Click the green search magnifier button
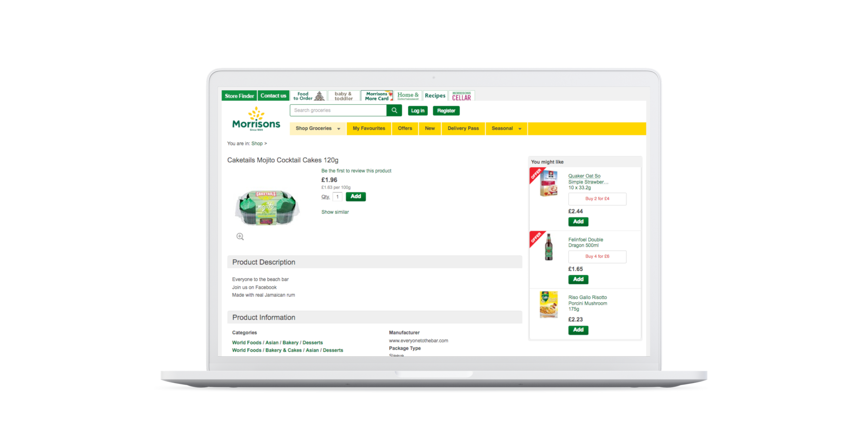This screenshot has height=431, width=868. (x=394, y=110)
